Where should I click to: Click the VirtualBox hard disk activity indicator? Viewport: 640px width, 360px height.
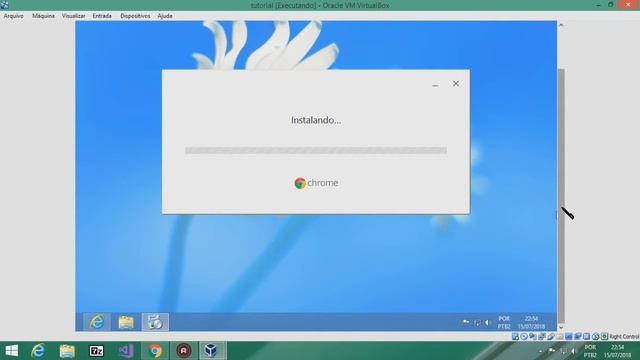tap(515, 336)
